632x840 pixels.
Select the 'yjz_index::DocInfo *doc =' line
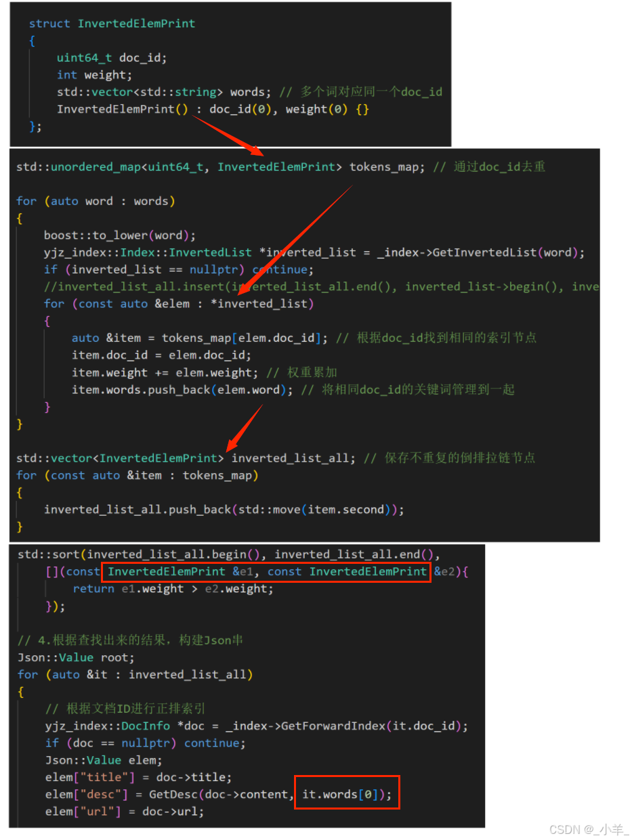coord(257,726)
